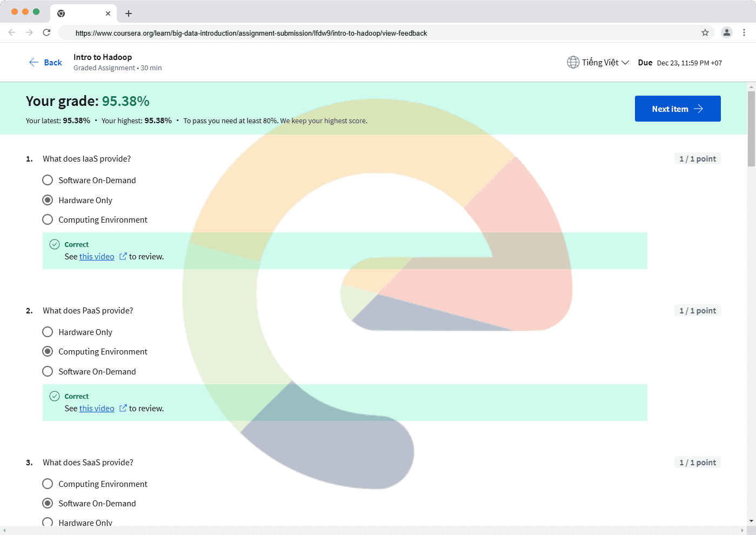Click the '1 / 1 point' badge for question 1
The width and height of the screenshot is (756, 535).
point(698,159)
